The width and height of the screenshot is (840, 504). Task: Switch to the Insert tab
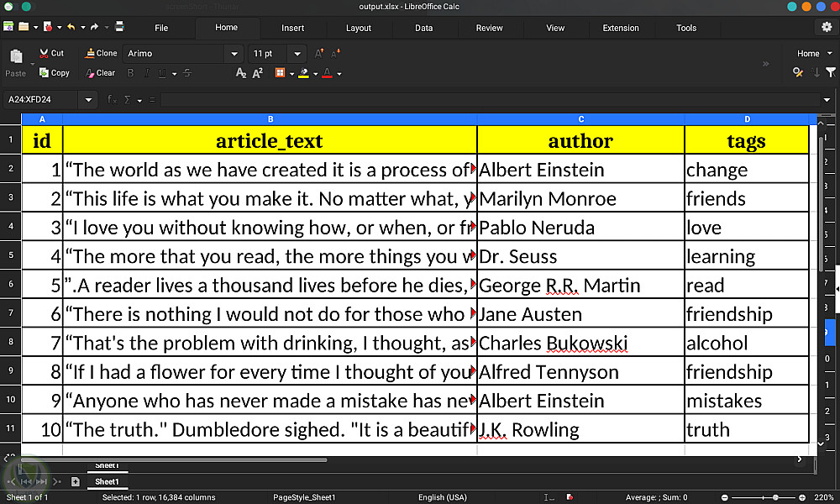292,28
